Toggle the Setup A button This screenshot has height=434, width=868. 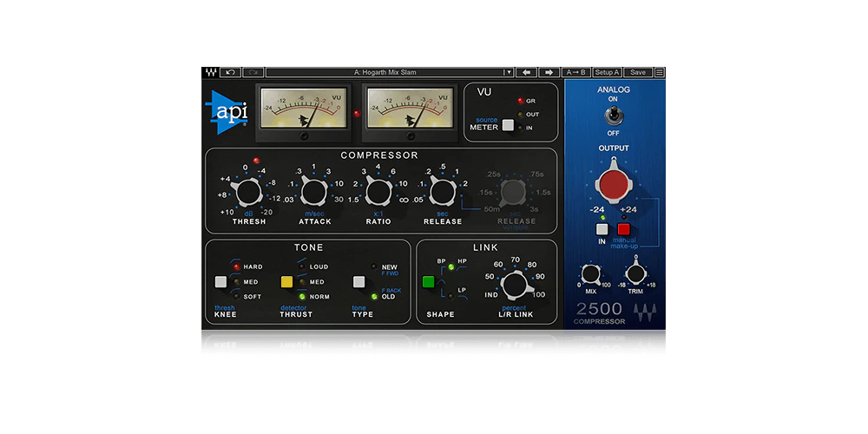click(x=608, y=73)
